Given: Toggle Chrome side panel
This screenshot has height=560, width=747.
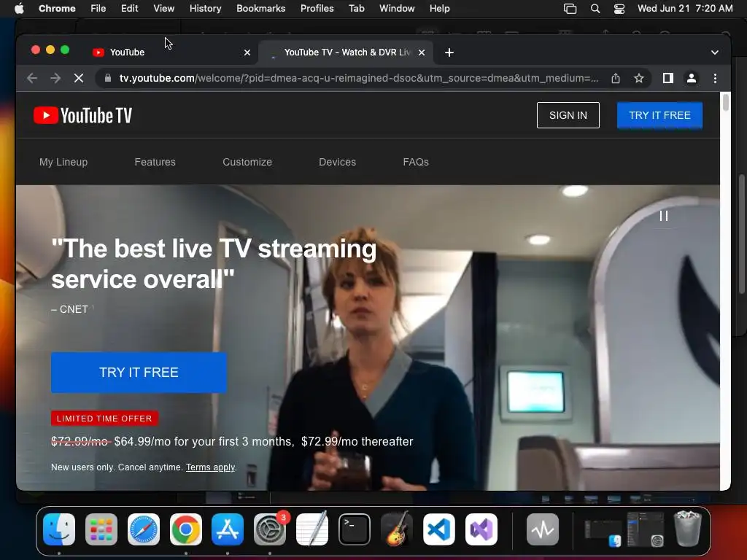Looking at the screenshot, I should click(x=668, y=78).
